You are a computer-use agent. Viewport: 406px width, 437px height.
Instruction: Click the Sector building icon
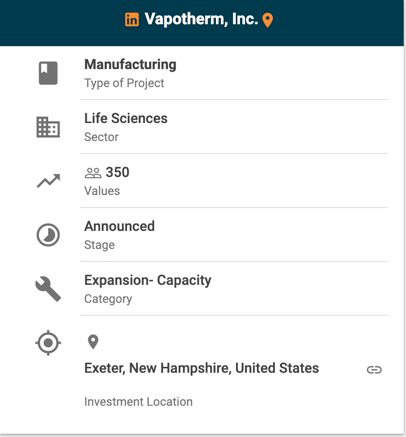click(48, 127)
